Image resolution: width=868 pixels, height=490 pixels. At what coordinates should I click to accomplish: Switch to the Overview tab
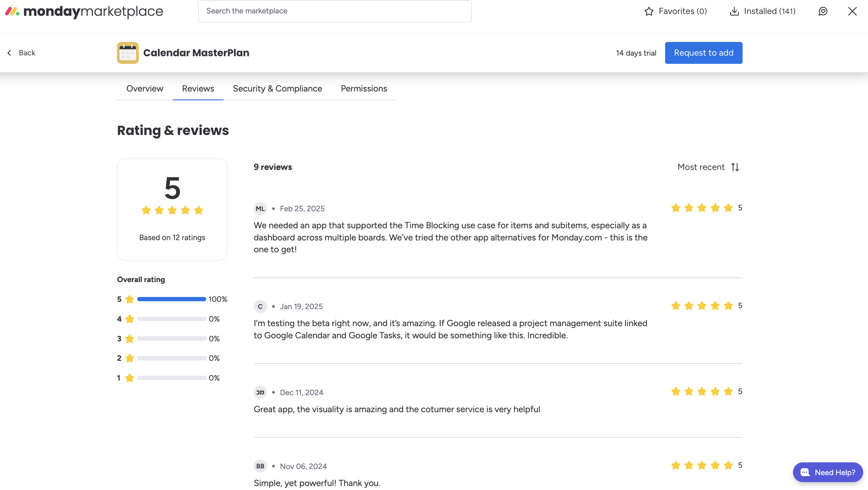tap(145, 89)
